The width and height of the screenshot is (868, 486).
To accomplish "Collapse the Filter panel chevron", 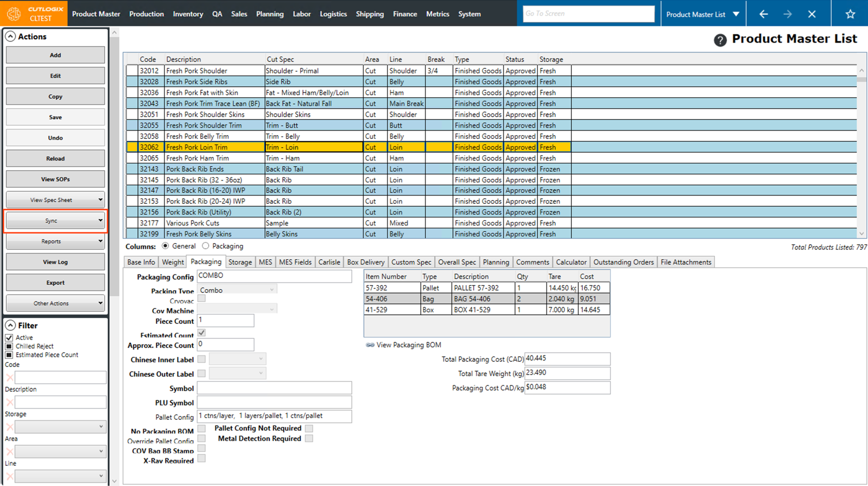I will click(10, 325).
